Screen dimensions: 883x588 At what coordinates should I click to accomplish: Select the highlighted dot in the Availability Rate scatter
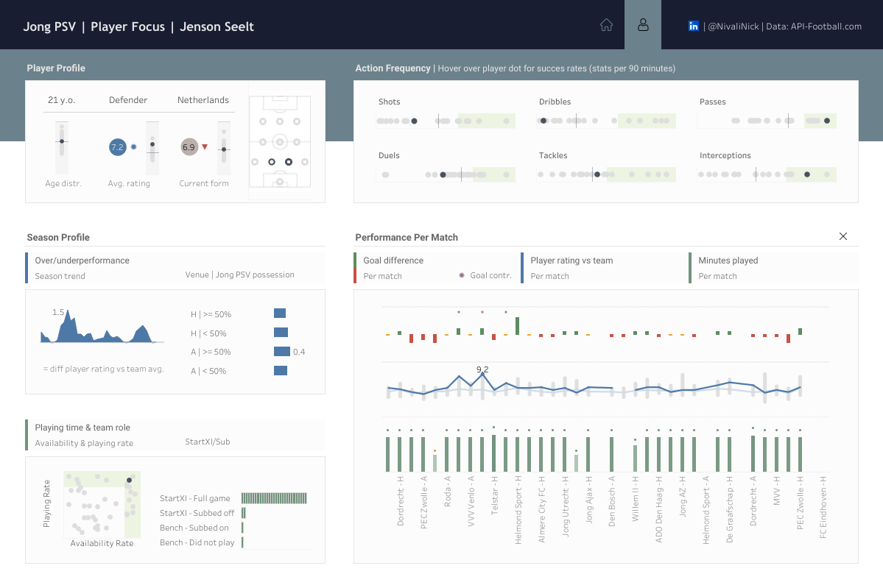click(x=129, y=480)
